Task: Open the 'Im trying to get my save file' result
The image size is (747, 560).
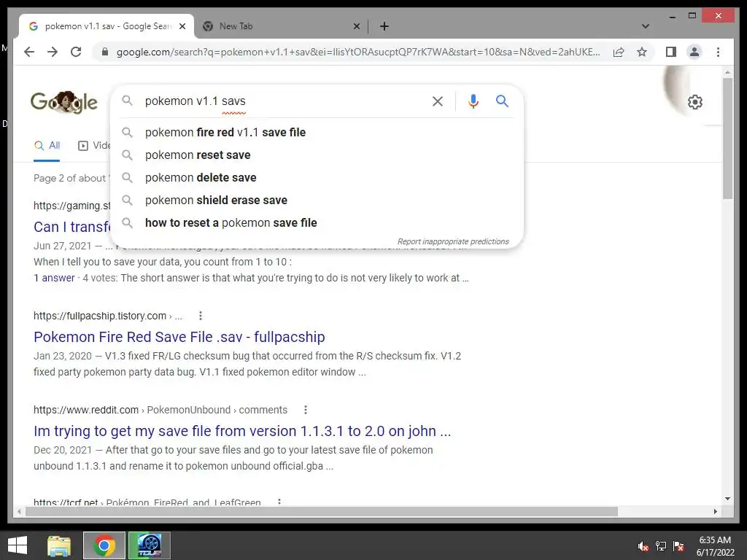Action: coord(242,431)
